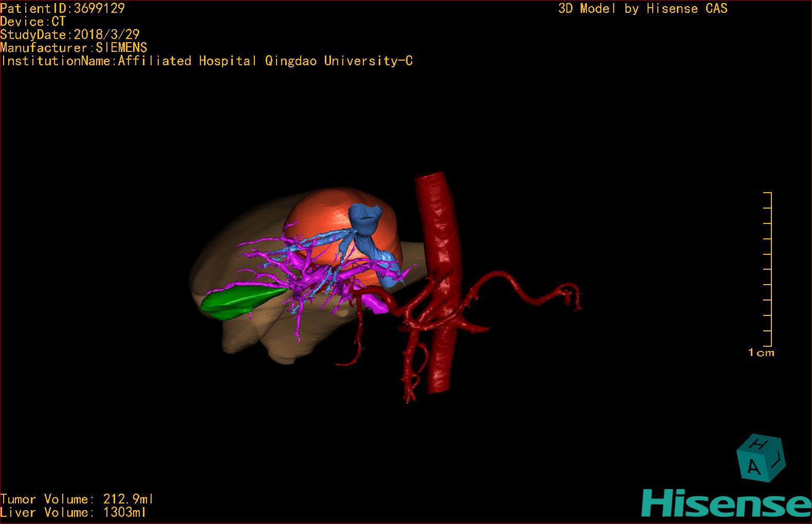
Task: Click the 1cm scale label
Action: pyautogui.click(x=761, y=352)
